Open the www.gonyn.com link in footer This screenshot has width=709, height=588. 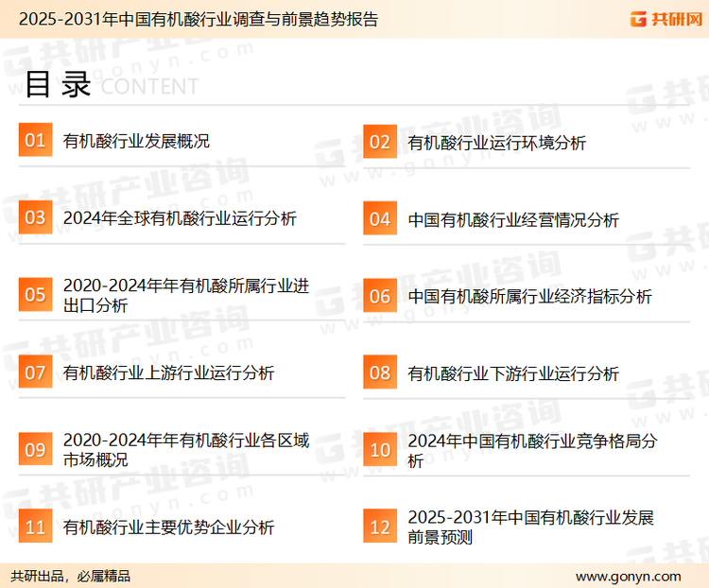[x=628, y=577]
